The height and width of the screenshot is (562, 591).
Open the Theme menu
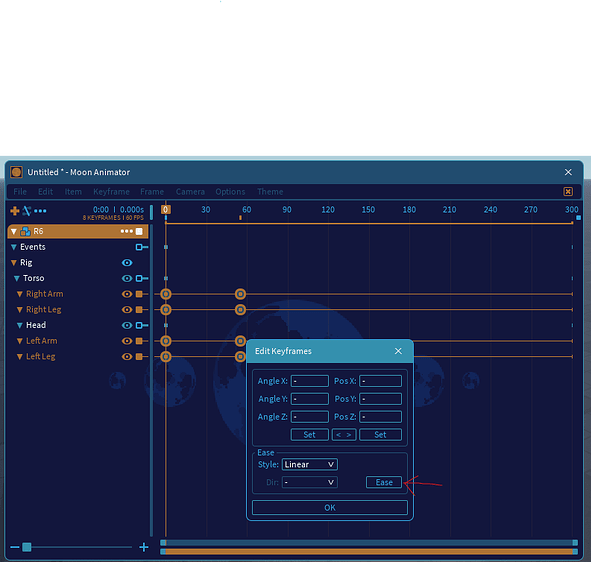tap(270, 191)
